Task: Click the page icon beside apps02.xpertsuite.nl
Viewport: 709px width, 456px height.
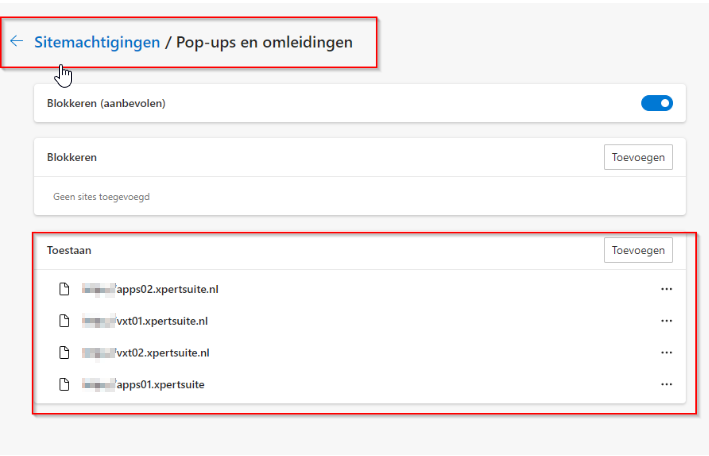Action: (64, 290)
